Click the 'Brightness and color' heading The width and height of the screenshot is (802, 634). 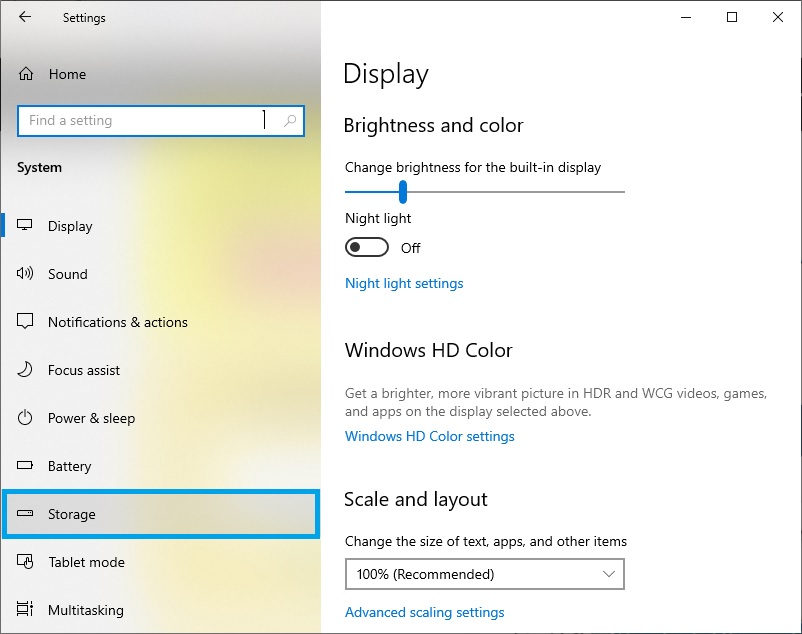tap(434, 125)
